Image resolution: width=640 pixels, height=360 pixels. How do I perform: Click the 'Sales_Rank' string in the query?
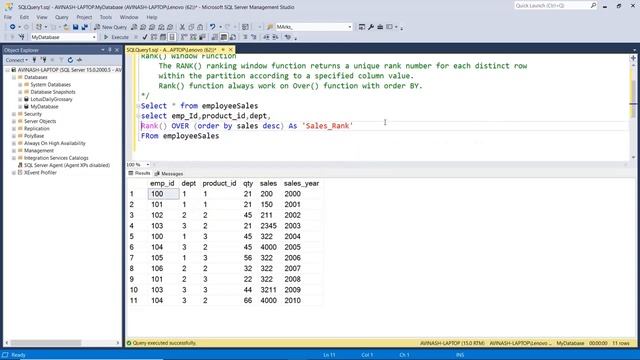tap(328, 126)
